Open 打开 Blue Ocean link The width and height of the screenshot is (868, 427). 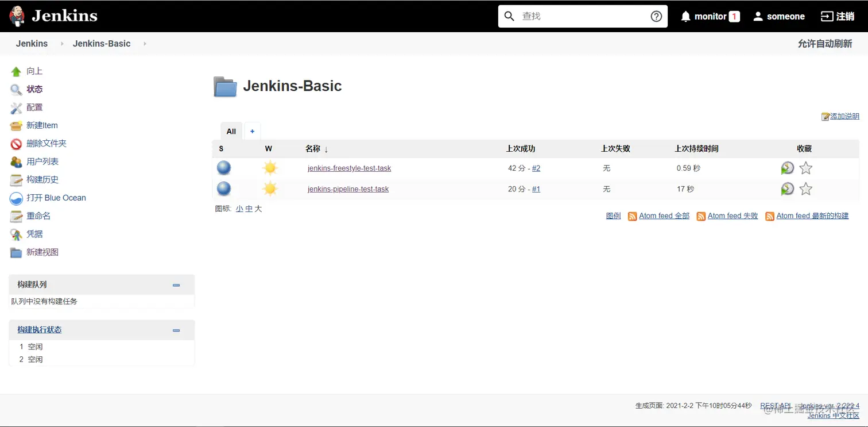click(56, 198)
